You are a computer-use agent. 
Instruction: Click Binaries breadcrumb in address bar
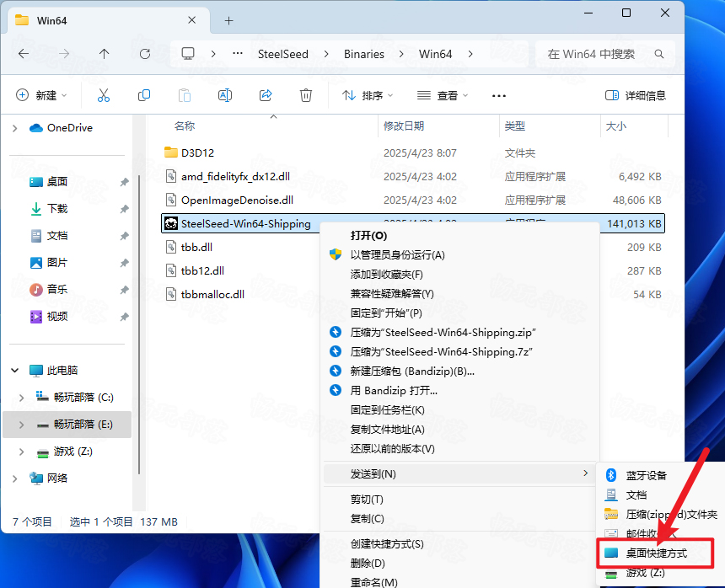(364, 54)
